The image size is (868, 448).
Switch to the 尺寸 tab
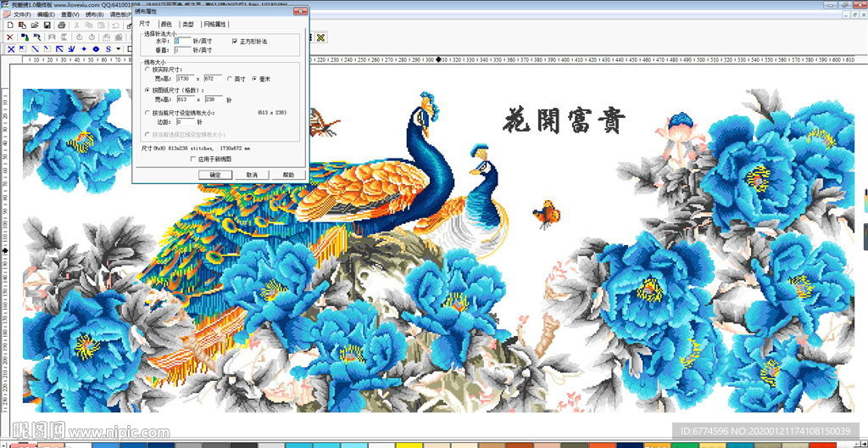pos(144,24)
